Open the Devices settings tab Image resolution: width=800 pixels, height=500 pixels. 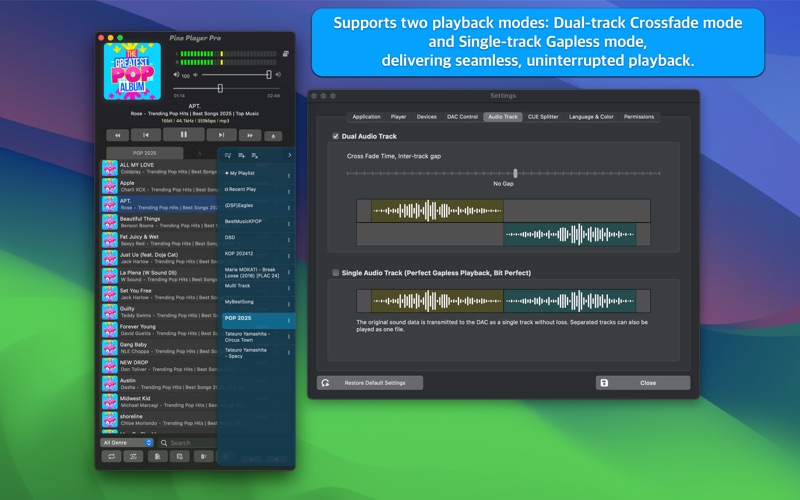click(x=427, y=117)
